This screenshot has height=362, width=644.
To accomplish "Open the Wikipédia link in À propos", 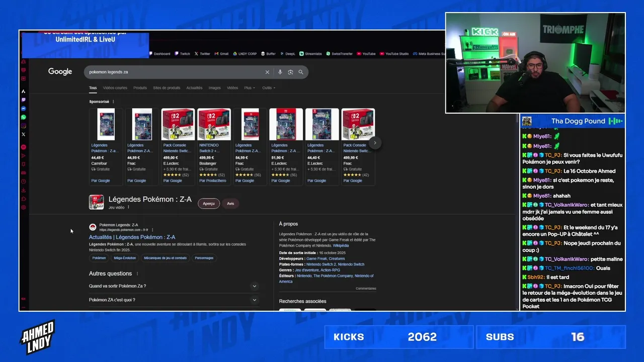I will pyautogui.click(x=341, y=246).
